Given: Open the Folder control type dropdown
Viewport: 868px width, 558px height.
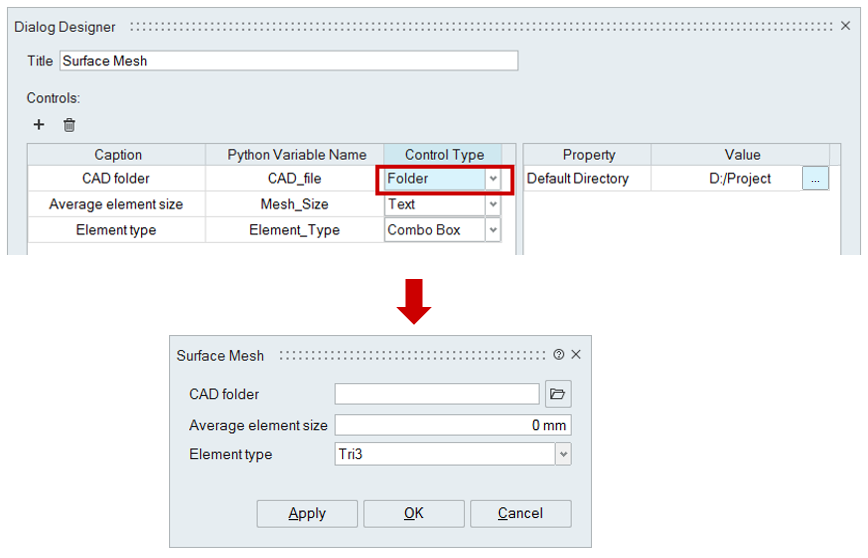Looking at the screenshot, I should tap(492, 179).
